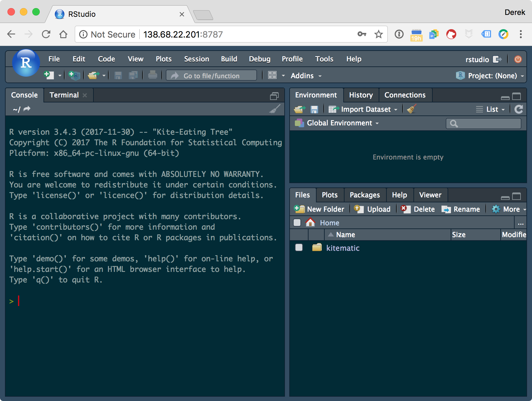The image size is (532, 401).
Task: Click the Delete button in Files
Action: 417,209
